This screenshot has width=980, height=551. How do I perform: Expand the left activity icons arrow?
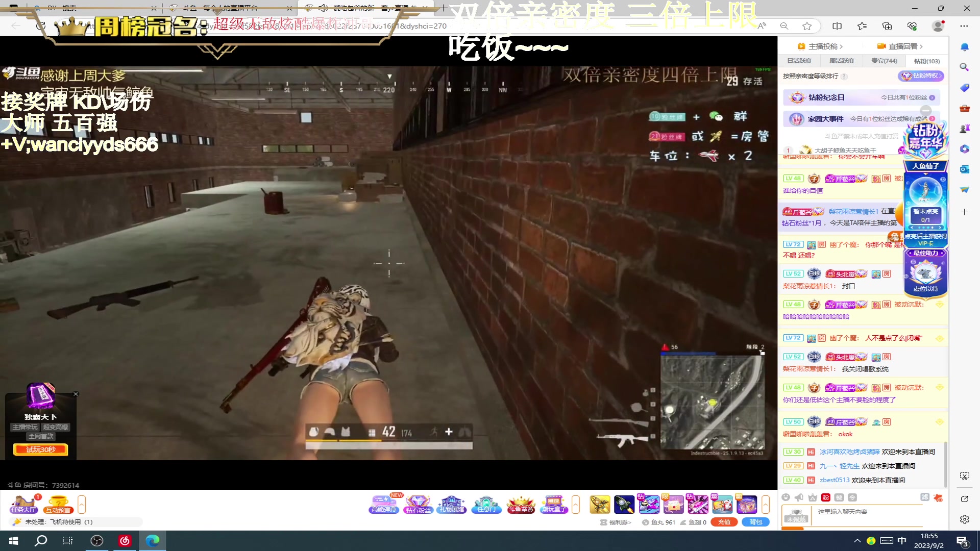coord(81,505)
